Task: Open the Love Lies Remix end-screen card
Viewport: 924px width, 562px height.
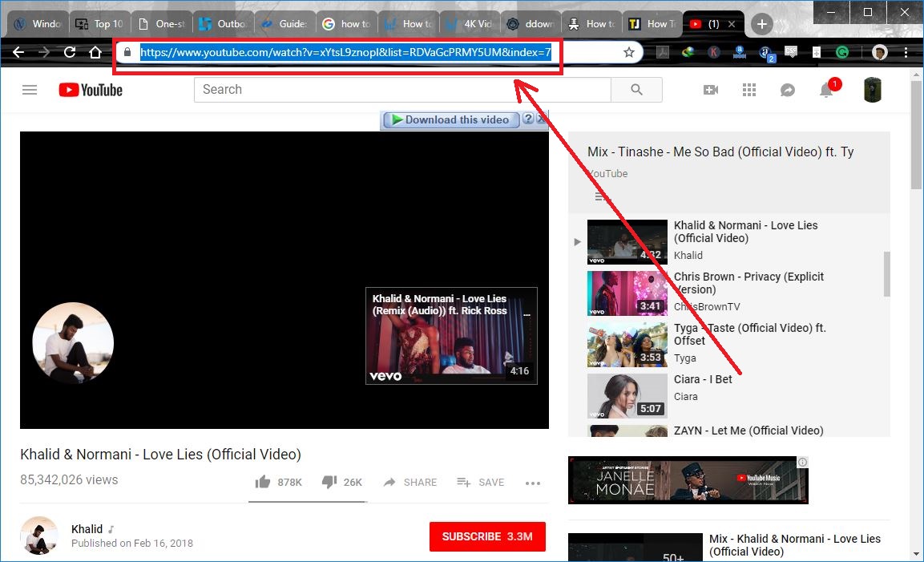Action: 451,336
